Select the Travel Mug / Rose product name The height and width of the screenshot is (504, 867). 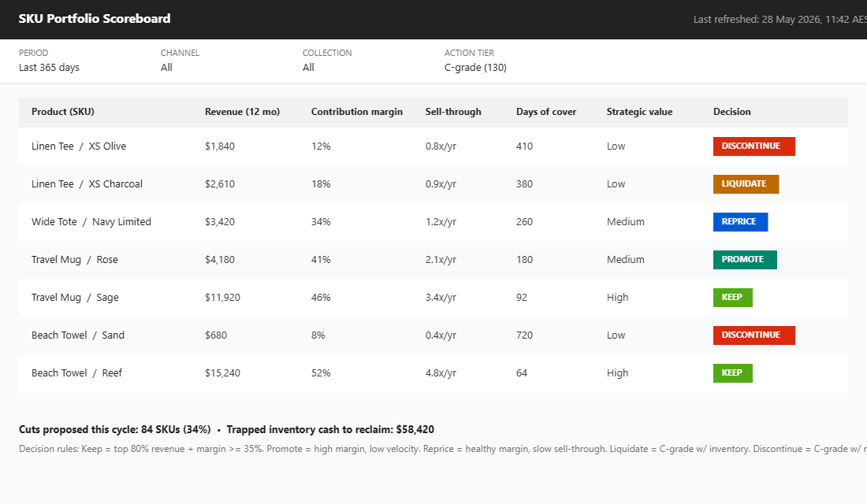coord(75,260)
